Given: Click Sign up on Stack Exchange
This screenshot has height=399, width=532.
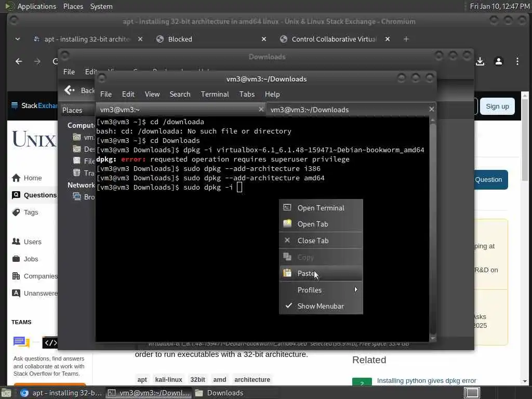Looking at the screenshot, I should point(497,107).
